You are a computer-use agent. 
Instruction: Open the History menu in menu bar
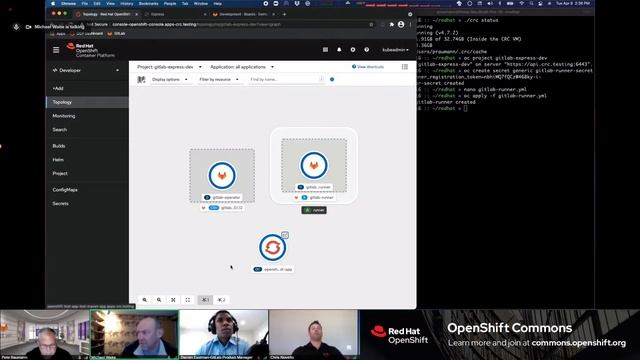click(127, 3)
